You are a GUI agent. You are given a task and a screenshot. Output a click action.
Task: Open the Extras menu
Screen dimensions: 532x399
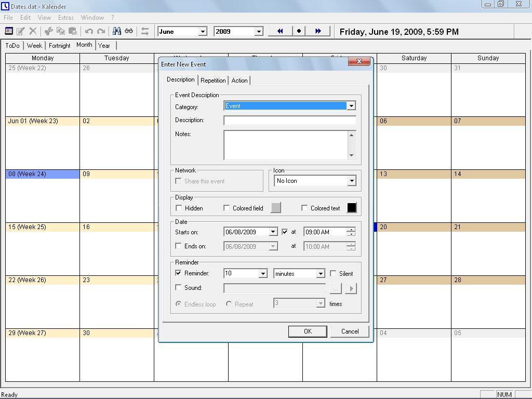point(66,18)
